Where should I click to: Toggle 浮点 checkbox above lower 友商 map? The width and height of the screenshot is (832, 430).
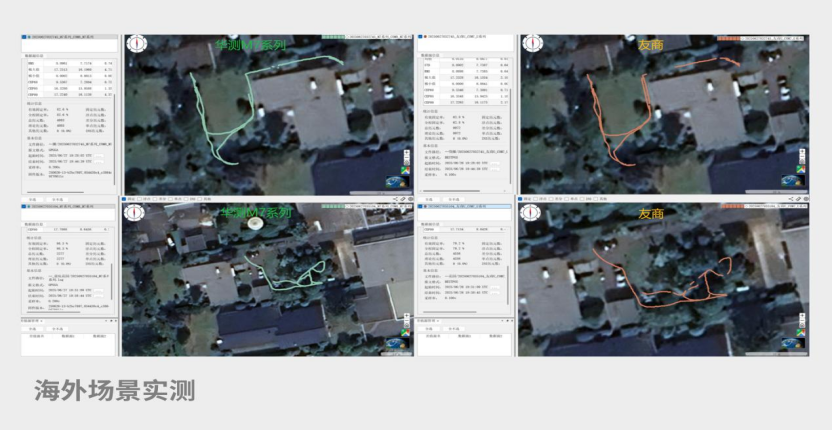[536, 199]
